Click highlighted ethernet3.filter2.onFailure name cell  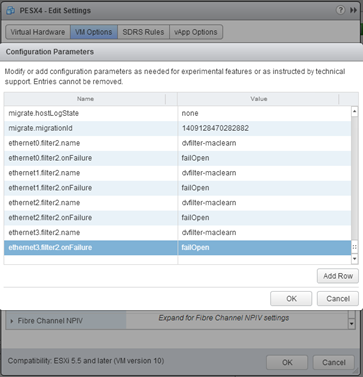[91, 248]
